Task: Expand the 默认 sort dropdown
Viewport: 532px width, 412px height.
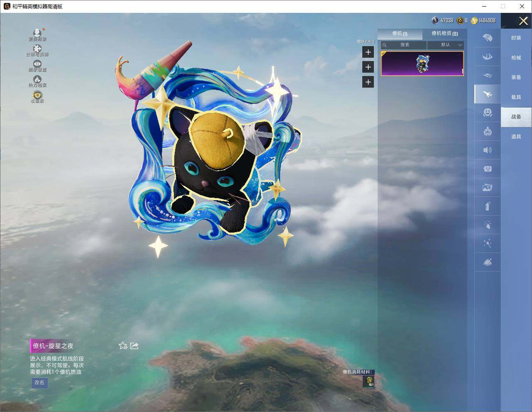Action: (446, 45)
